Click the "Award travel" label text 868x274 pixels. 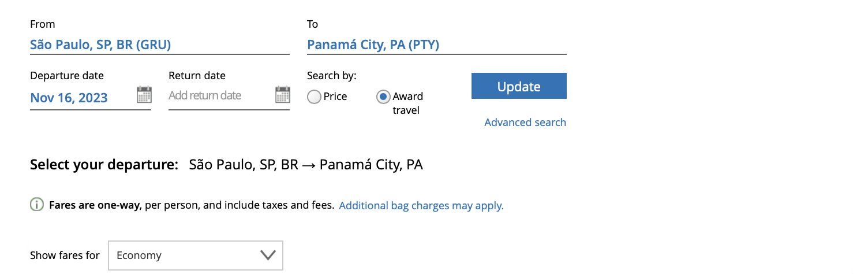[x=407, y=103]
